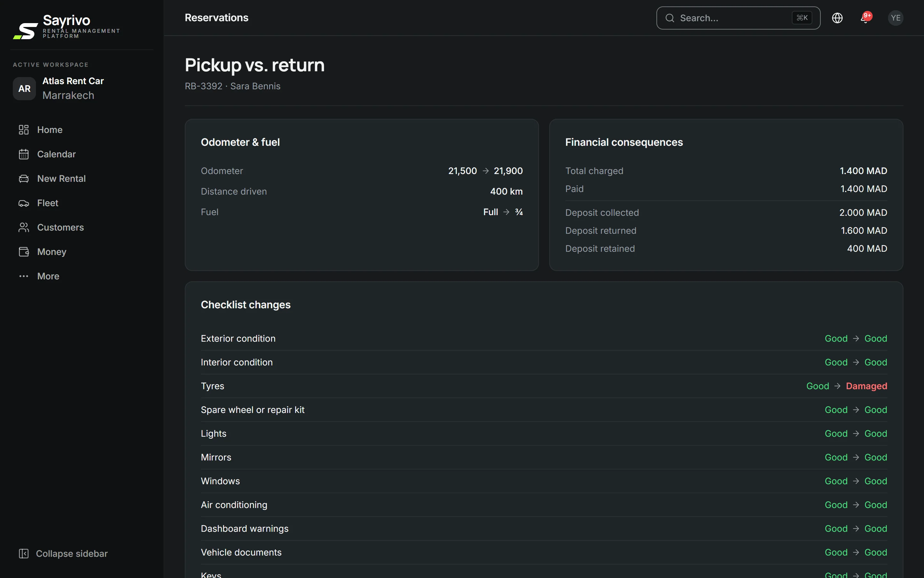This screenshot has width=924, height=578.
Task: Click the 'Vehicle documents' checklist row
Action: (x=544, y=552)
